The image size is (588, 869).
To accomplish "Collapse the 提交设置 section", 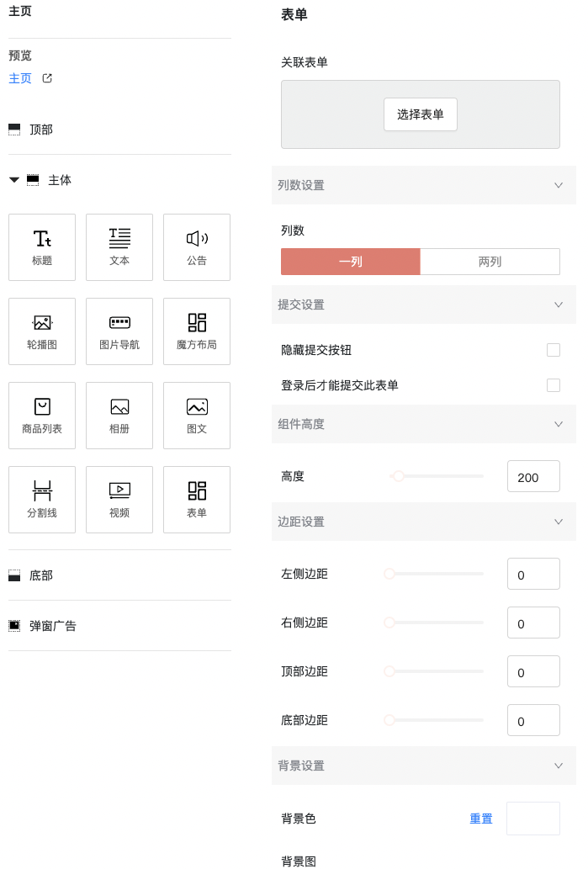I will tap(424, 305).
